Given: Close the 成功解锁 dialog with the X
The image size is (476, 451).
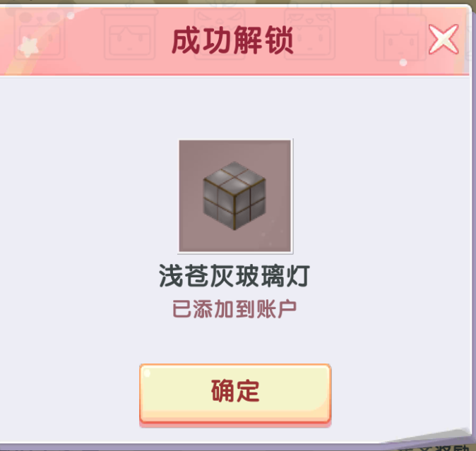Looking at the screenshot, I should [444, 40].
